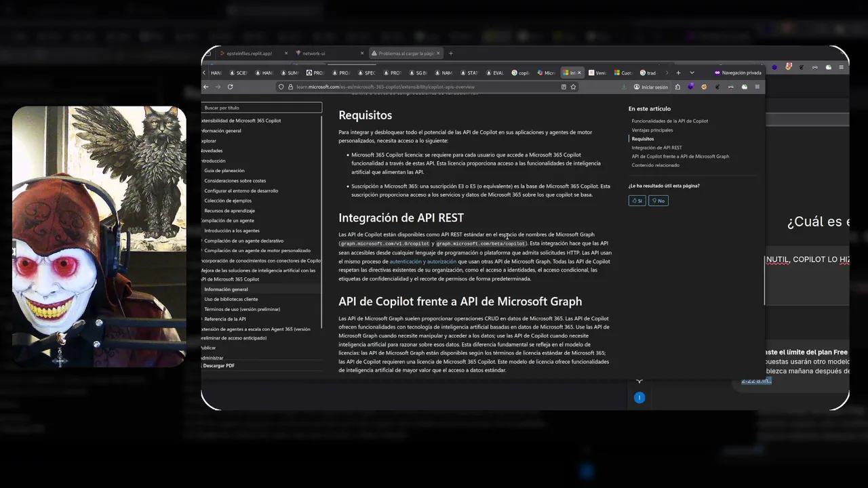Open Consideraciones sobre costes
The width and height of the screenshot is (868, 488).
coord(235,180)
